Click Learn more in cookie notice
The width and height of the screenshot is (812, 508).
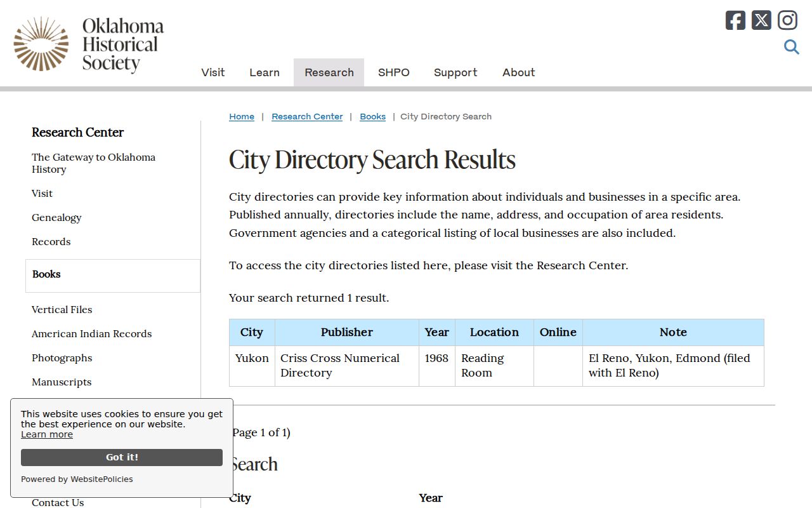(x=47, y=434)
